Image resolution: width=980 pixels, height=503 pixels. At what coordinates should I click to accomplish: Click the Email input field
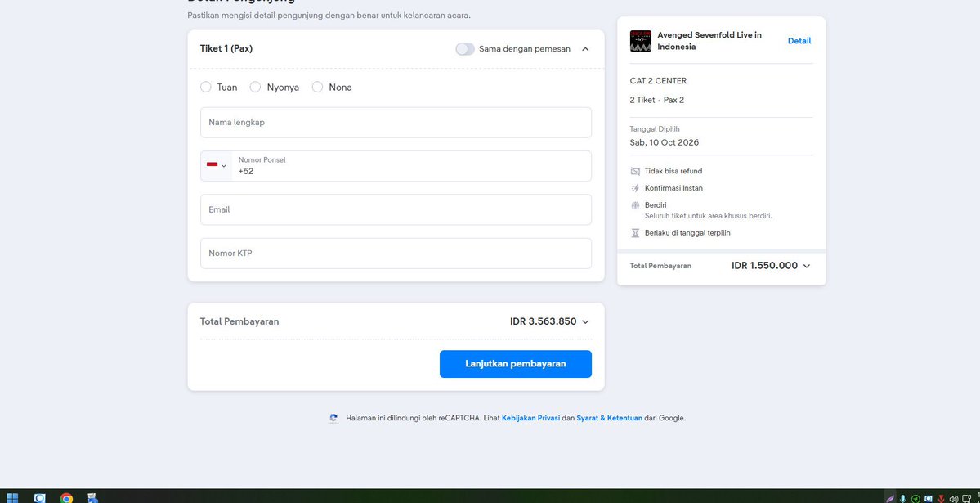coord(396,209)
